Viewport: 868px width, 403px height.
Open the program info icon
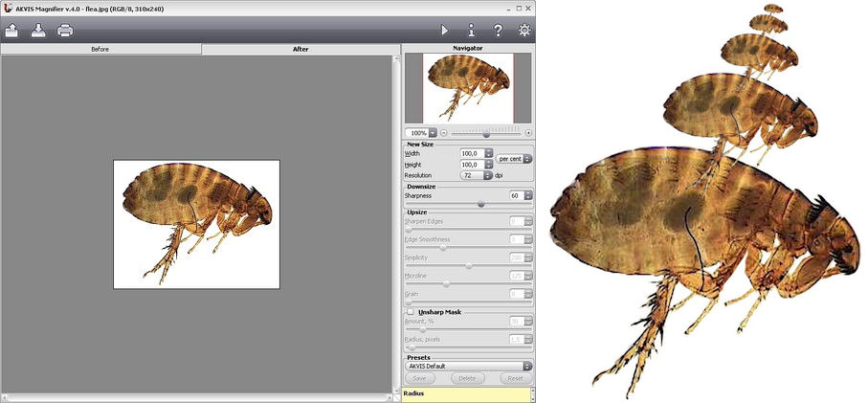471,31
